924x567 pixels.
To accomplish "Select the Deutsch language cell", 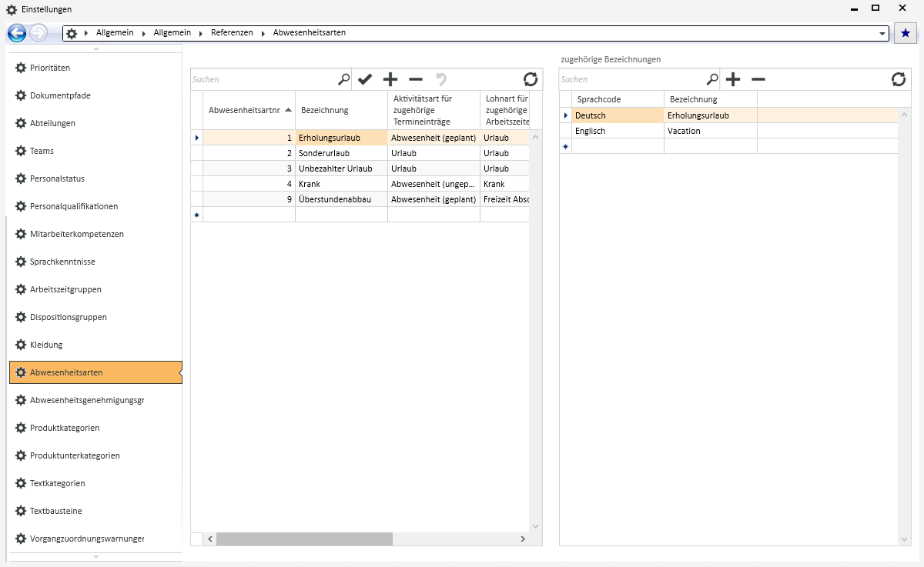I will tap(618, 115).
